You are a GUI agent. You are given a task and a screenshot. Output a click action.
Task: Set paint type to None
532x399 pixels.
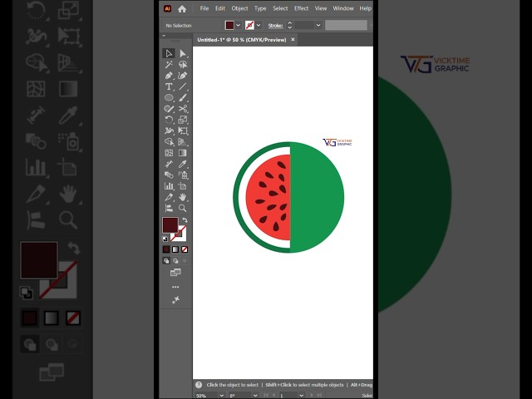point(185,249)
